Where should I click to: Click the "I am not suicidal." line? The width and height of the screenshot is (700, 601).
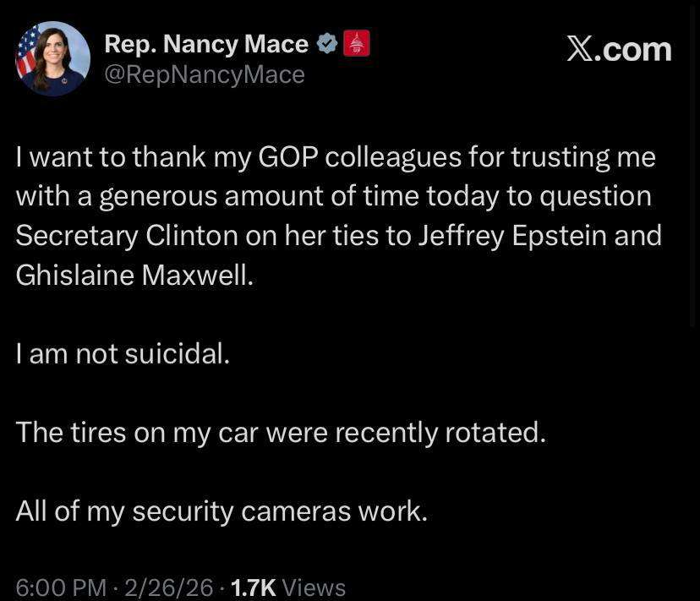pyautogui.click(x=123, y=353)
